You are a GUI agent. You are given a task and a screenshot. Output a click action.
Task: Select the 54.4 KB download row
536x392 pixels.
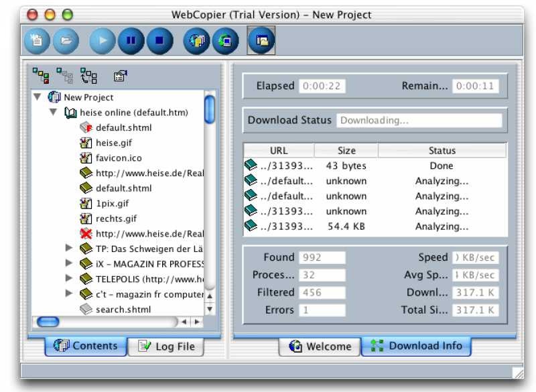(x=375, y=226)
